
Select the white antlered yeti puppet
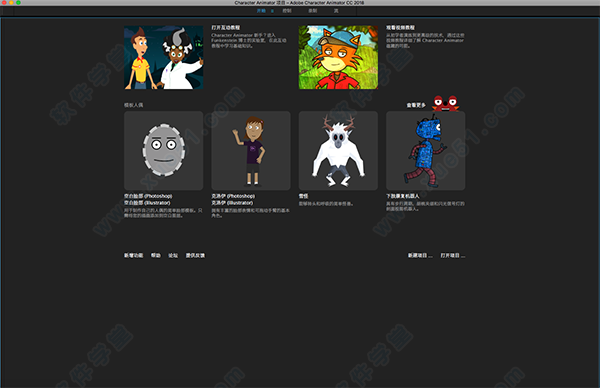pyautogui.click(x=338, y=150)
